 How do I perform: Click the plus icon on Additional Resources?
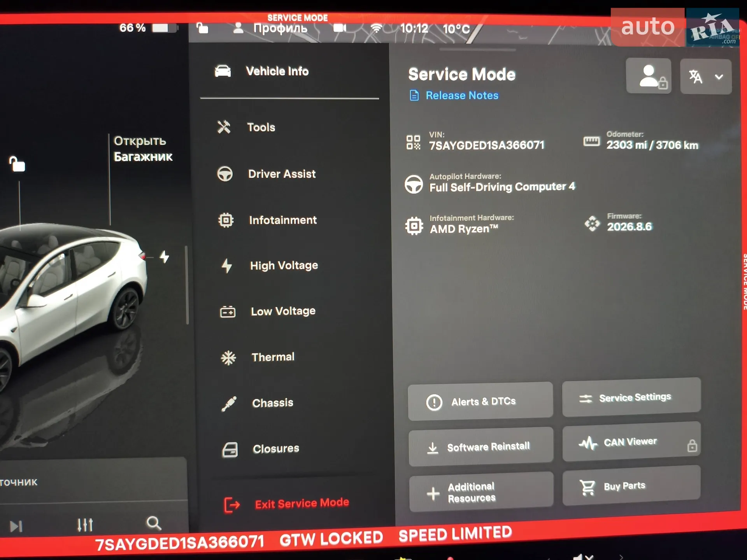[433, 493]
